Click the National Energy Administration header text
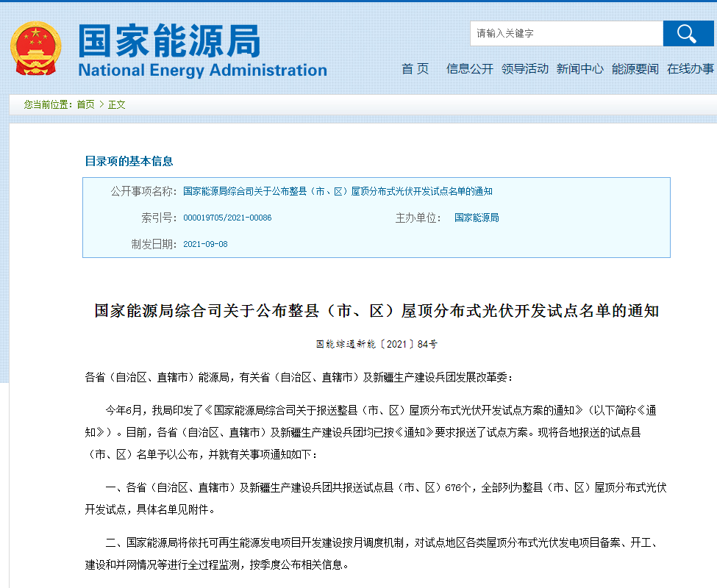 point(202,71)
